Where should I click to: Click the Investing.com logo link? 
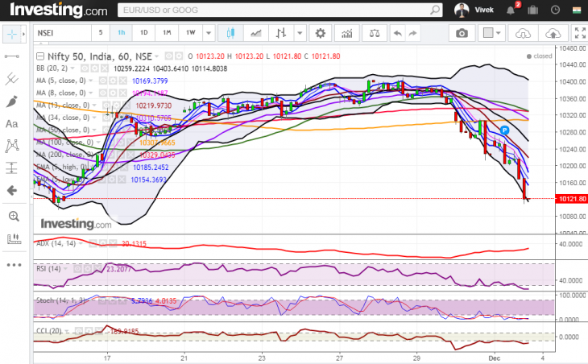59,10
